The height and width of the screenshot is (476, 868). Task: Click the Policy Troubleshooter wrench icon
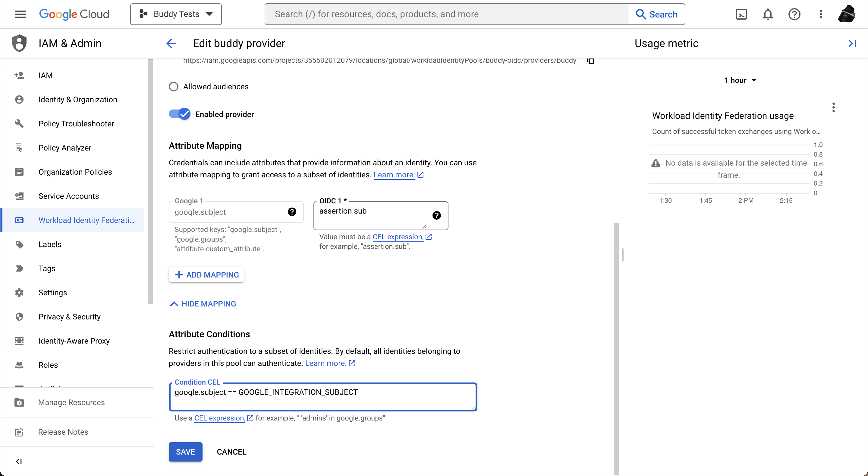[19, 123]
